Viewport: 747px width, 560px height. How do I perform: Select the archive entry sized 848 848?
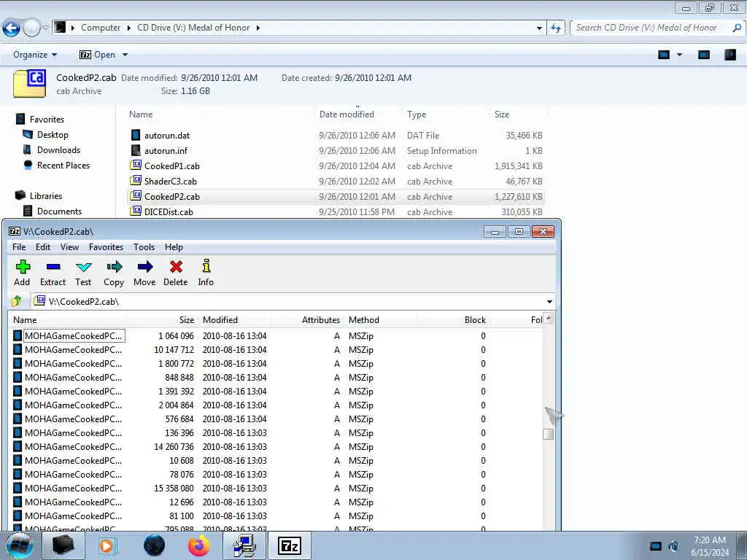pyautogui.click(x=275, y=377)
